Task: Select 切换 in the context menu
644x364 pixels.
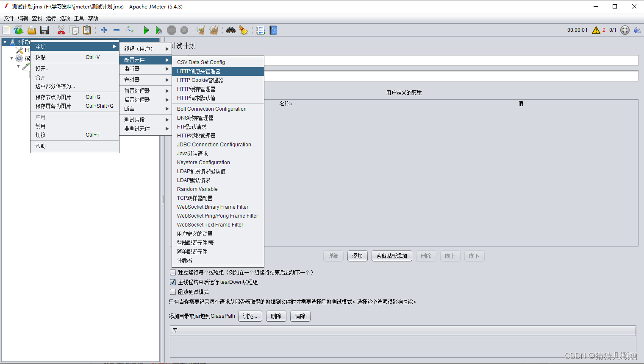Action: (x=75, y=135)
